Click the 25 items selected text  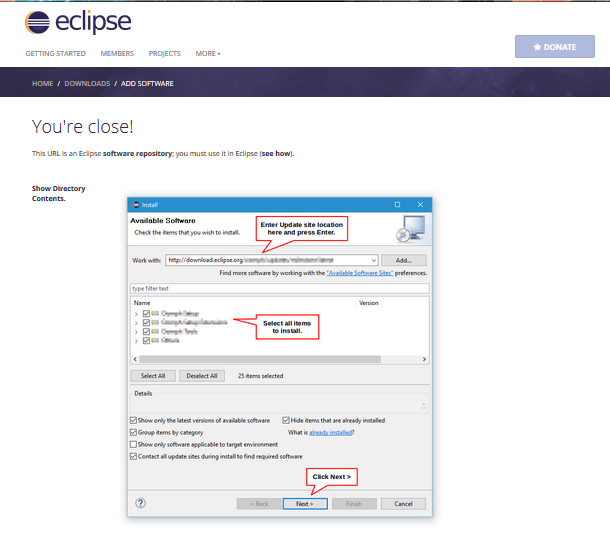261,376
